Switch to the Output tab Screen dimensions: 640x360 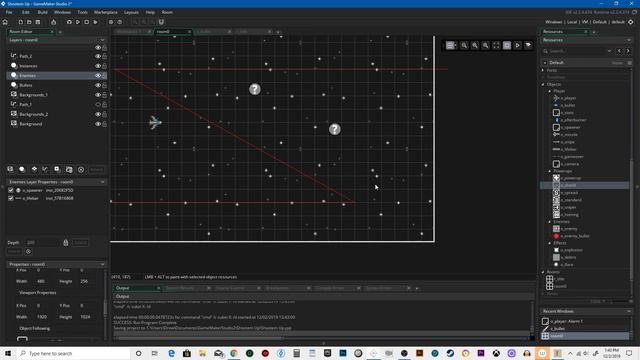pyautogui.click(x=136, y=288)
